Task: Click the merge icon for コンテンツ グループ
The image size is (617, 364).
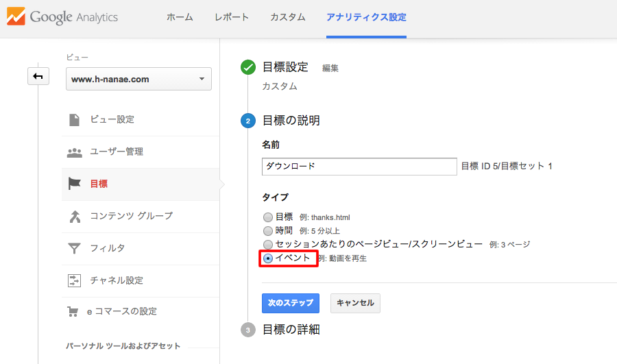Action: (x=75, y=217)
